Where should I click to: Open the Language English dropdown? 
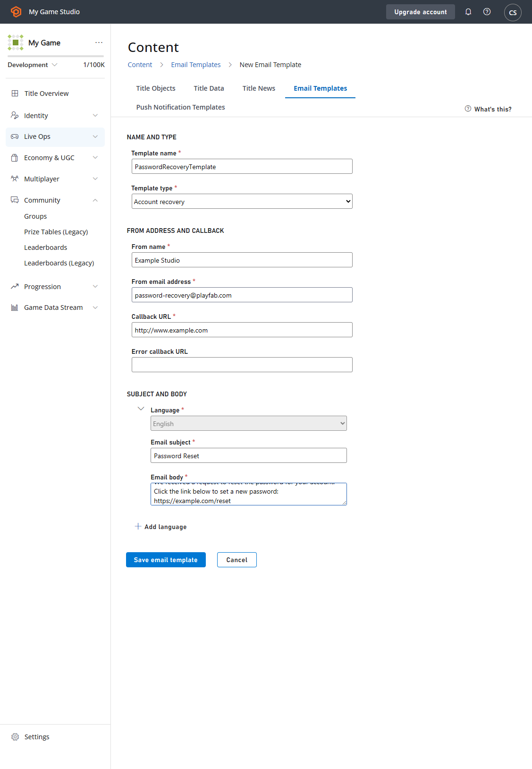pos(249,423)
